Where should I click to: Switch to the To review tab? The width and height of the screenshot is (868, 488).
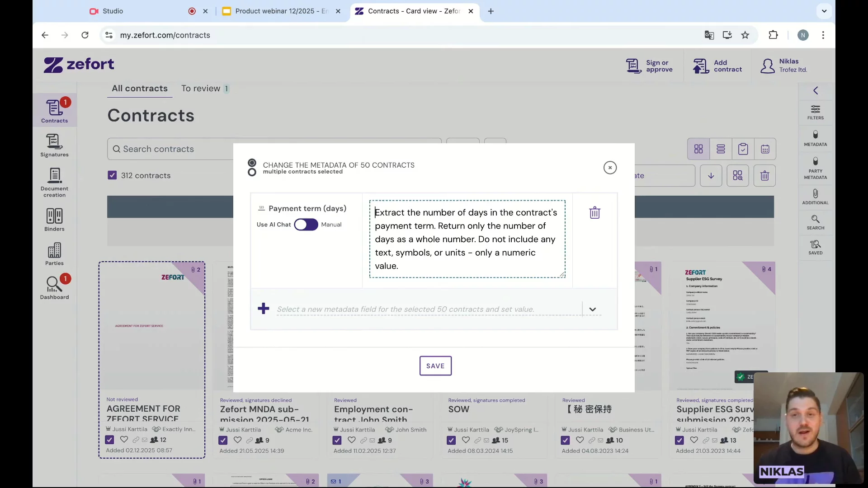click(201, 89)
